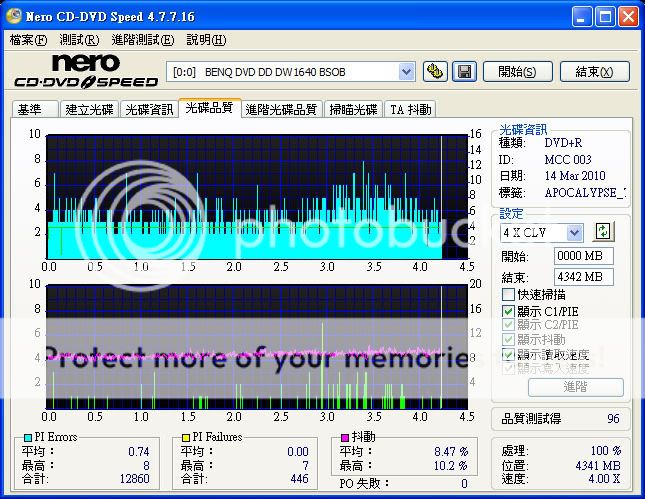Switch to the 基準 tab
Screen dimensions: 645x499
pyautogui.click(x=35, y=109)
